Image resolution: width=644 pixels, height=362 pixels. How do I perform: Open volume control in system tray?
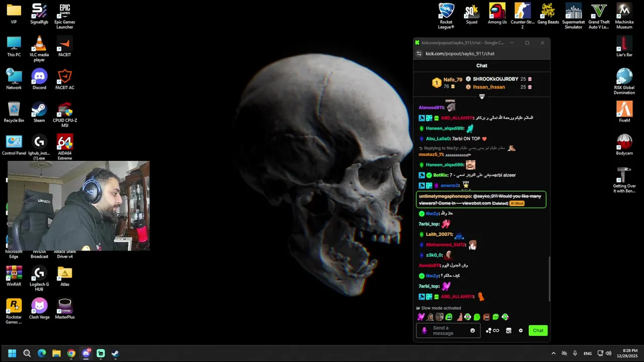point(608,353)
